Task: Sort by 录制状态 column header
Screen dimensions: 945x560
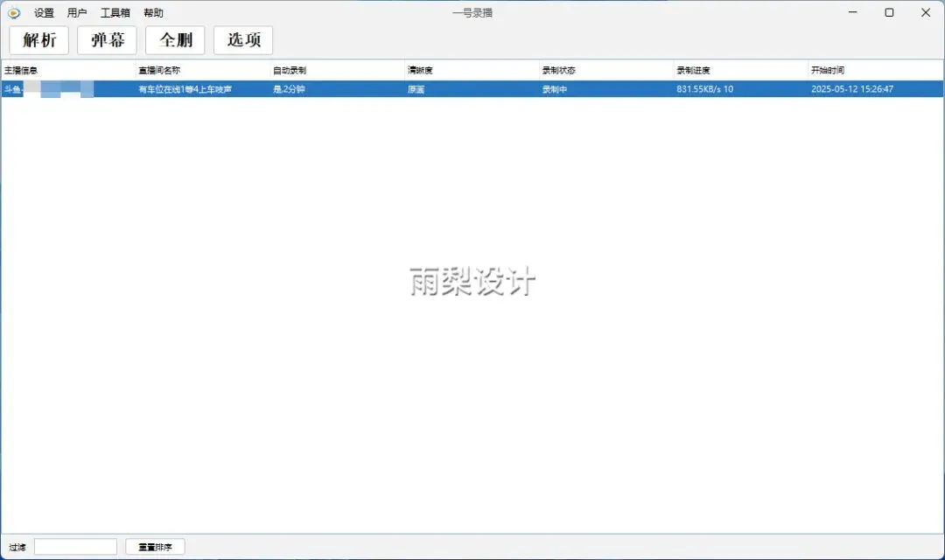Action: coord(606,71)
